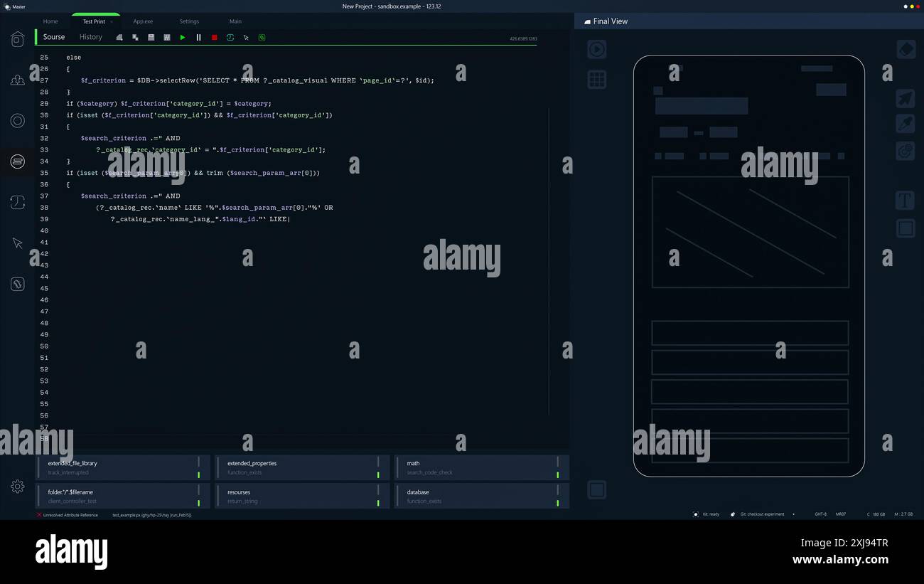Open the Settings tab

189,21
